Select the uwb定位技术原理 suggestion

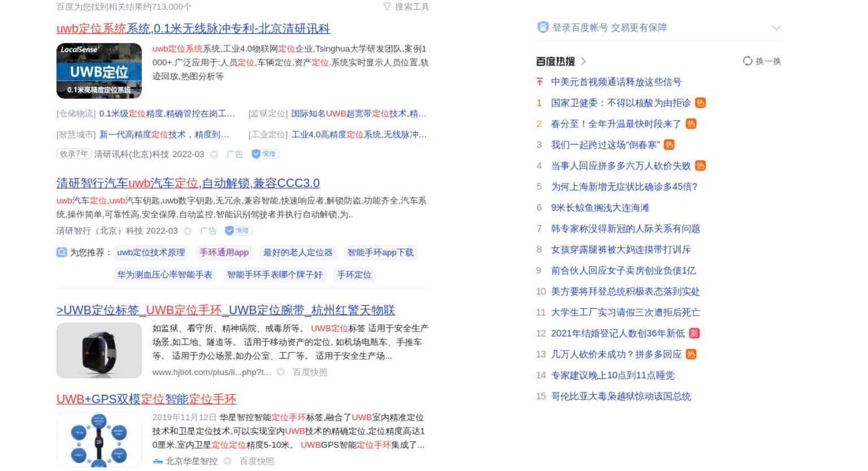pos(151,252)
